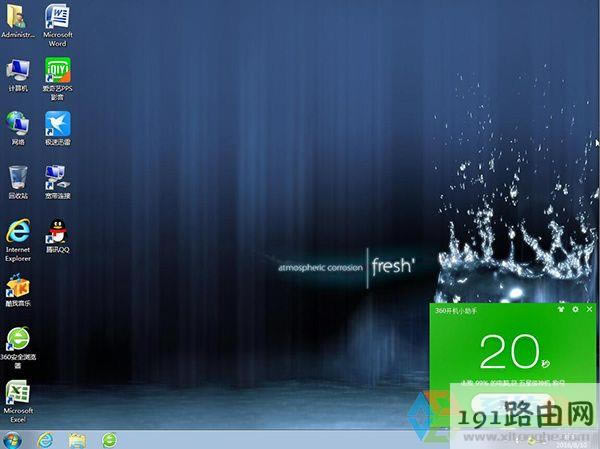
Task: Open File Explorer from the taskbar
Action: click(77, 440)
